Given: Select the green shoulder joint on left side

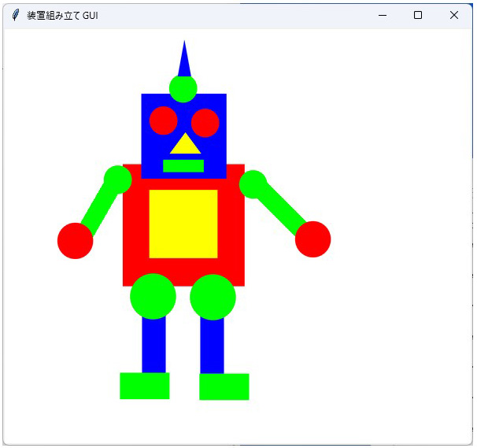Looking at the screenshot, I should click(117, 180).
